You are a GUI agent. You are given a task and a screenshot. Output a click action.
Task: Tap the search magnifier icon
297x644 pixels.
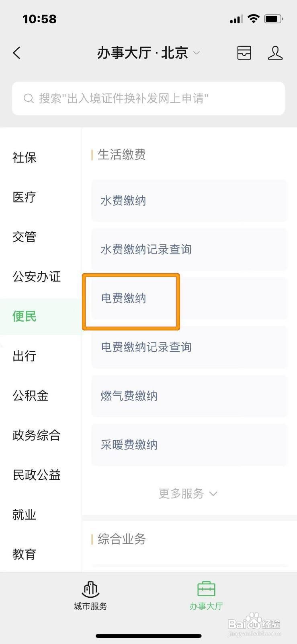point(29,99)
